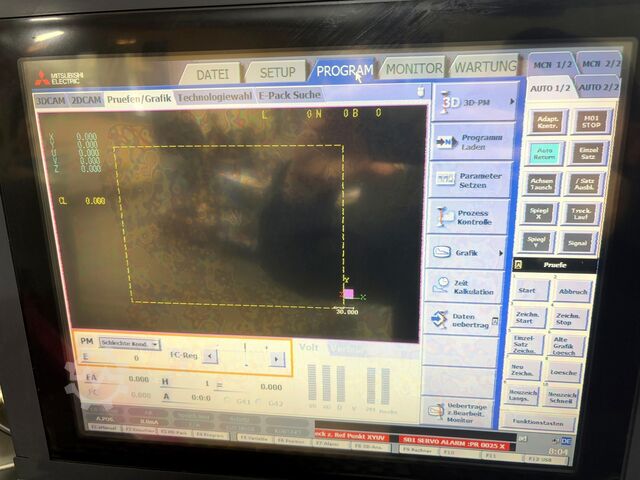Open the MONITOR tab

pos(414,69)
